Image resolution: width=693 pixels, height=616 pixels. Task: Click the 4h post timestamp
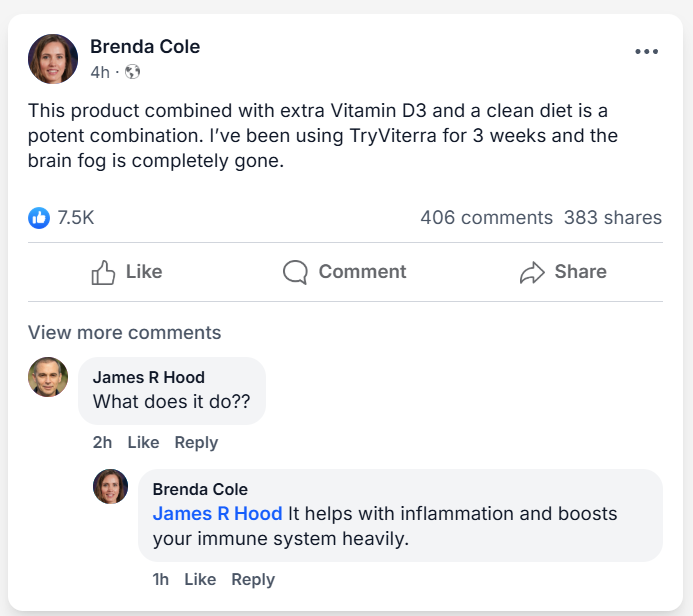click(99, 72)
